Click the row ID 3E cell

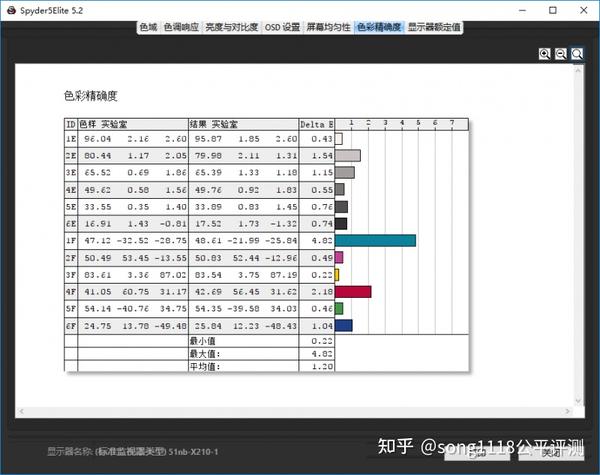(71, 173)
